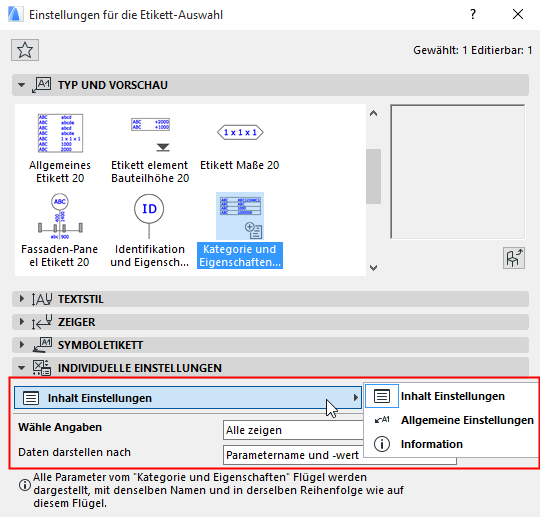Expand the SYMBOLETIKETT panel
This screenshot has height=517, width=540.
(21, 345)
